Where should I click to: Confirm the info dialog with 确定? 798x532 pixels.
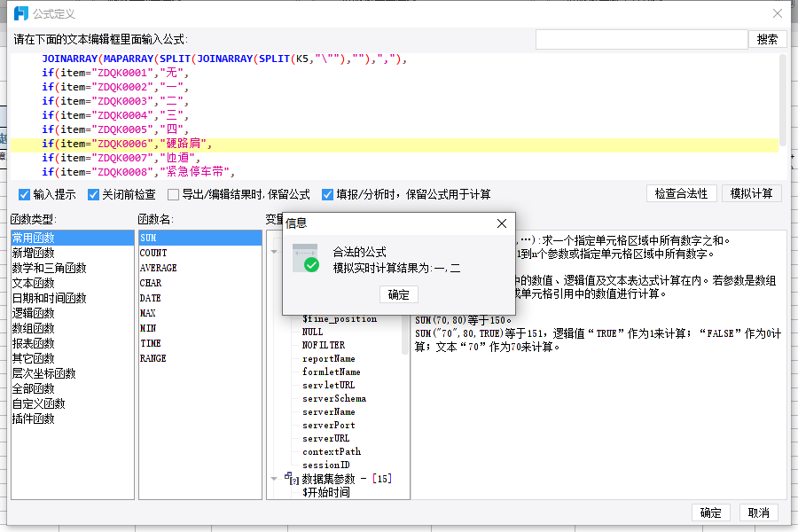pos(399,294)
